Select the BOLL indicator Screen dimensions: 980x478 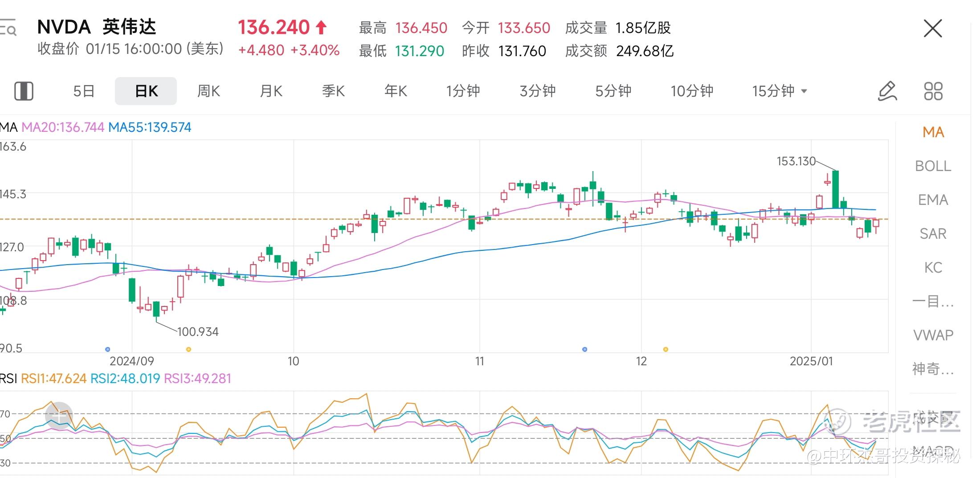(933, 166)
